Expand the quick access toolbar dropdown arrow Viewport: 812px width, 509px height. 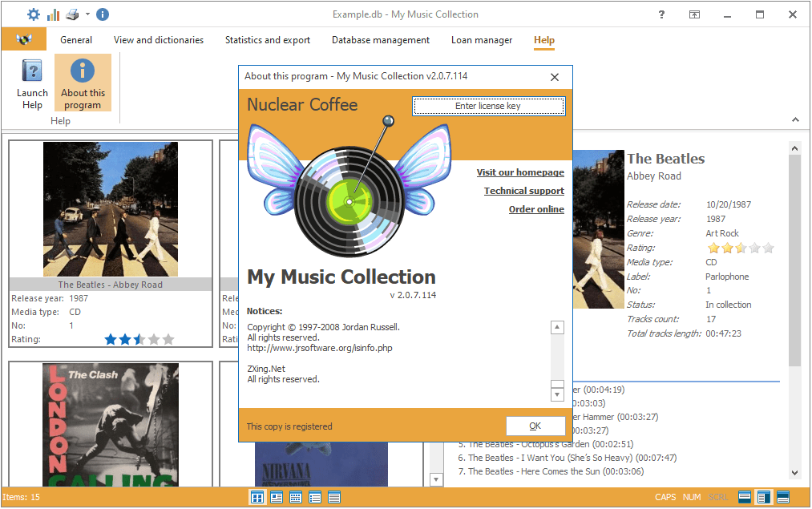87,14
